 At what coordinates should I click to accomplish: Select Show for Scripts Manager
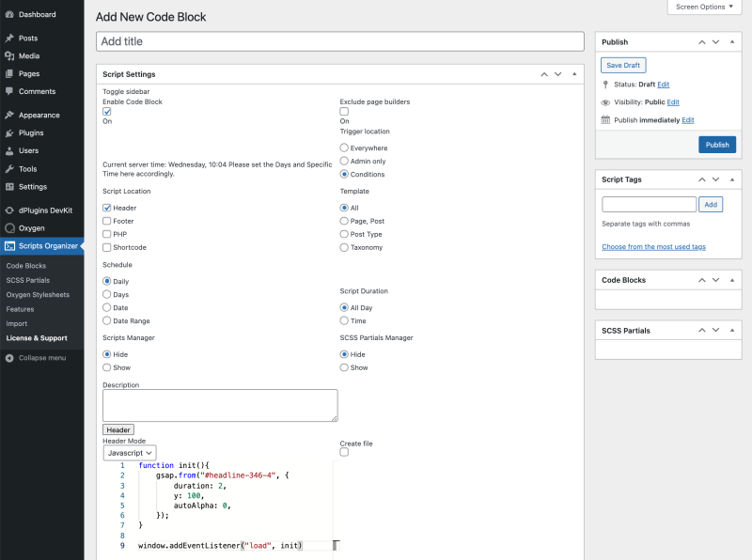click(x=107, y=367)
